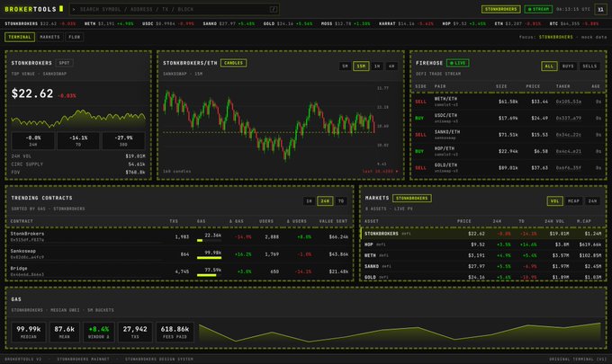Sort markets by 24H
This screenshot has height=364, width=612.
[592, 201]
